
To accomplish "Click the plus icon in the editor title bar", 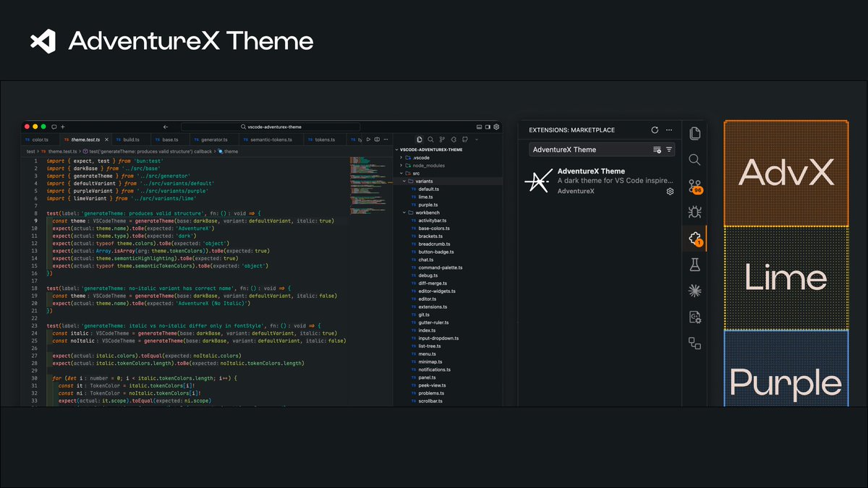I will pos(62,127).
